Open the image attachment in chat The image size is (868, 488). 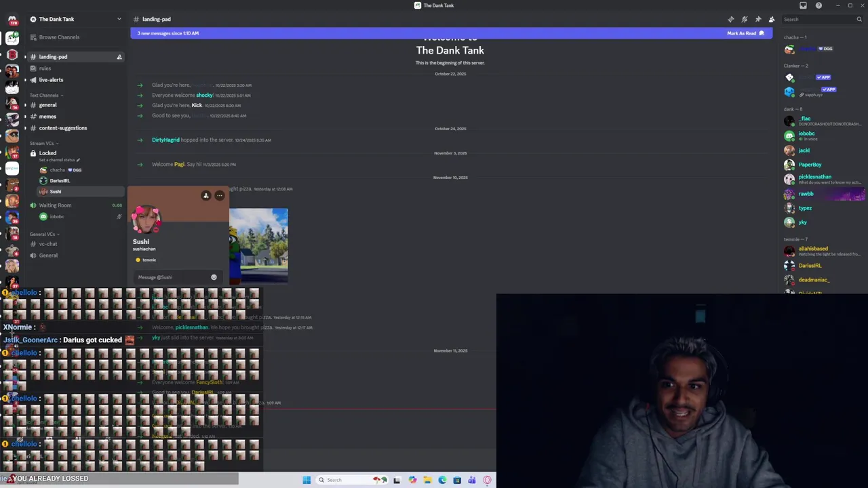point(258,245)
